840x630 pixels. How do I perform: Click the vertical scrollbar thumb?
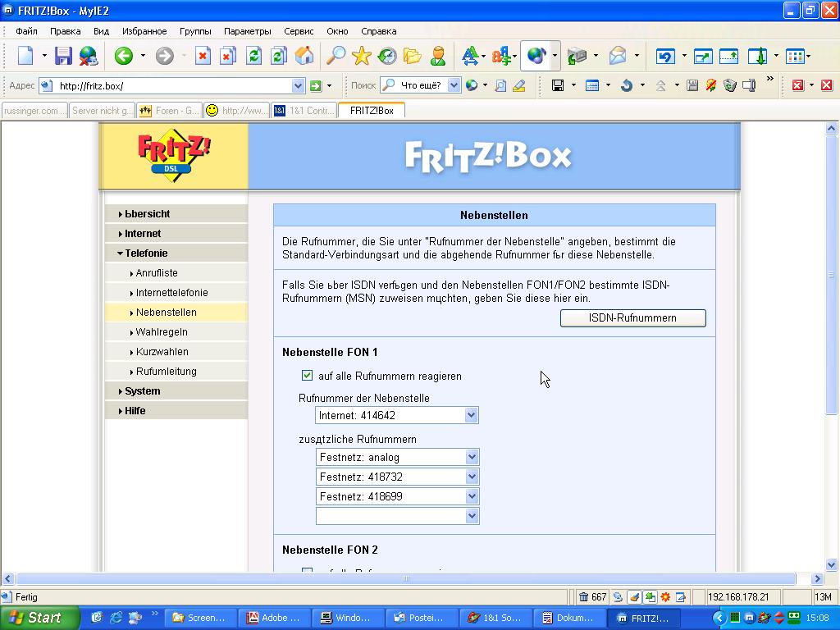[x=831, y=274]
